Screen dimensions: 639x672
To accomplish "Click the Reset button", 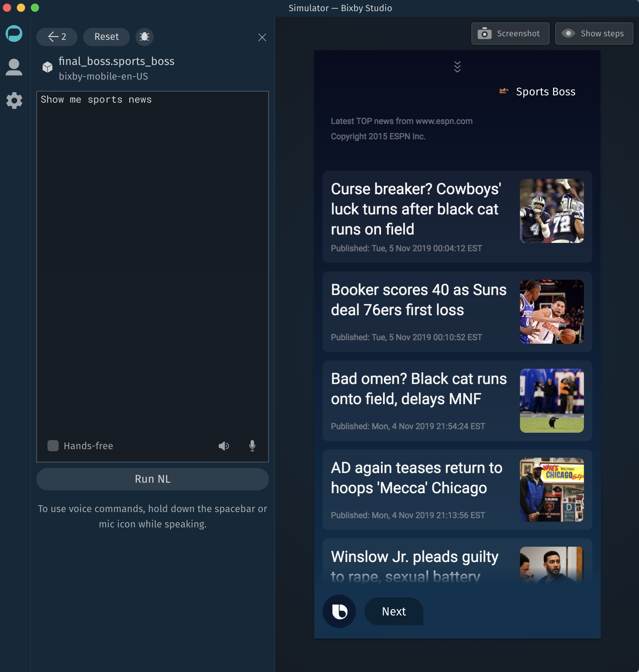I will [106, 37].
